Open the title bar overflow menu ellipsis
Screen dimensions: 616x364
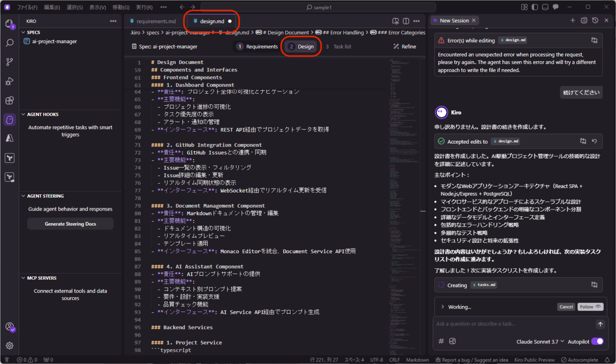(x=164, y=7)
